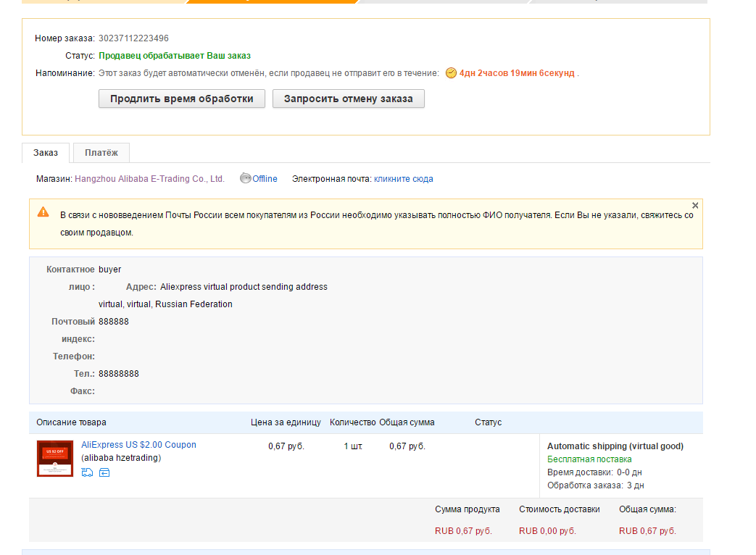Image resolution: width=756 pixels, height=555 pixels.
Task: Click Automatic shipping (virtual good) text
Action: [x=615, y=446]
